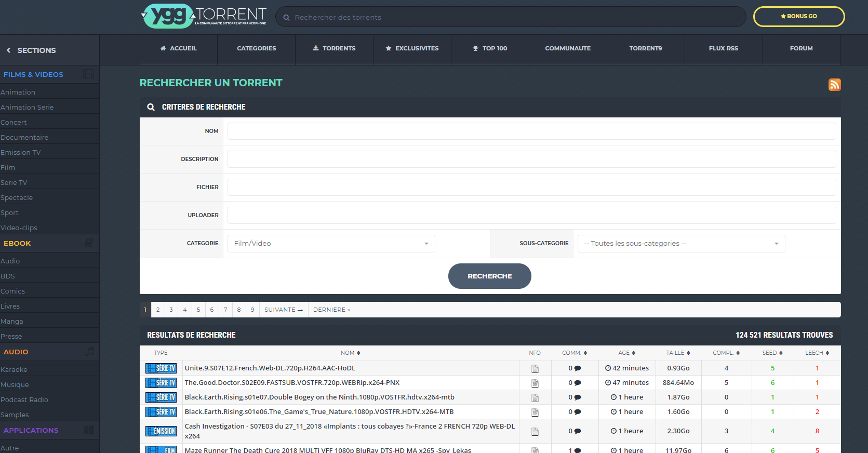Click the music note icon beside Audio
Image resolution: width=868 pixels, height=453 pixels.
[90, 352]
